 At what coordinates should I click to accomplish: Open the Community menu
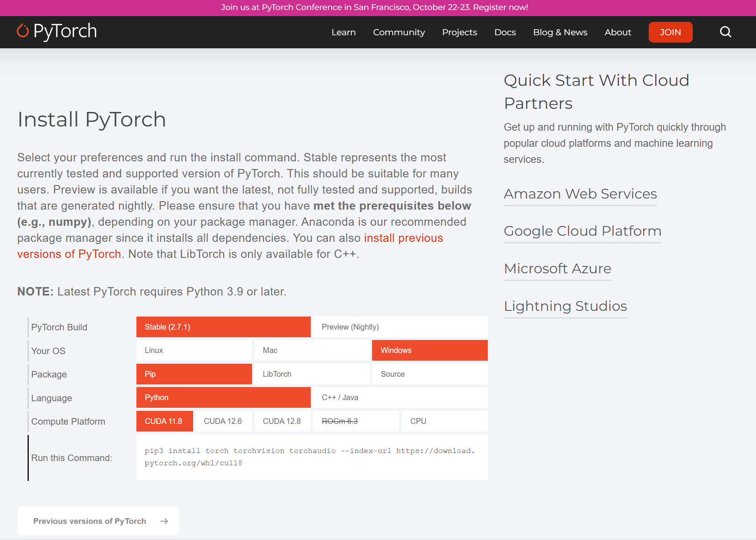[x=398, y=32]
